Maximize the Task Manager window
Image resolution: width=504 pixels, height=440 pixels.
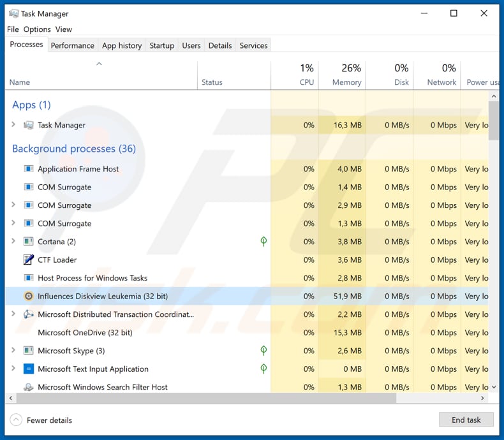point(454,13)
